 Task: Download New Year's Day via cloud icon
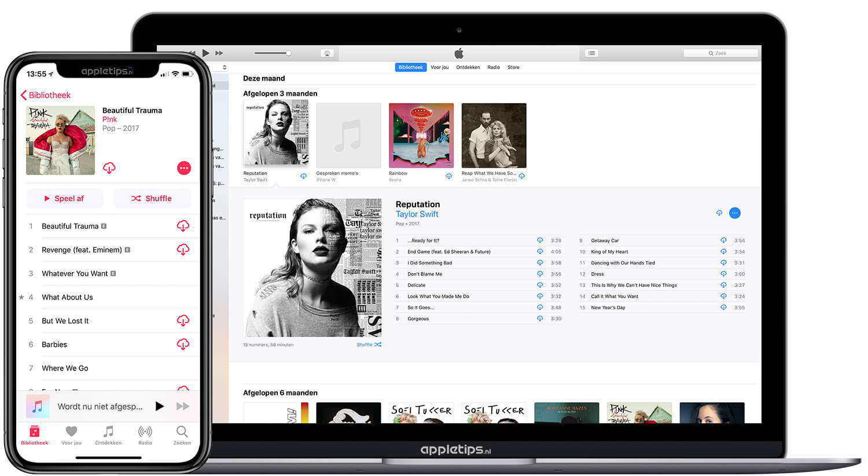click(723, 307)
